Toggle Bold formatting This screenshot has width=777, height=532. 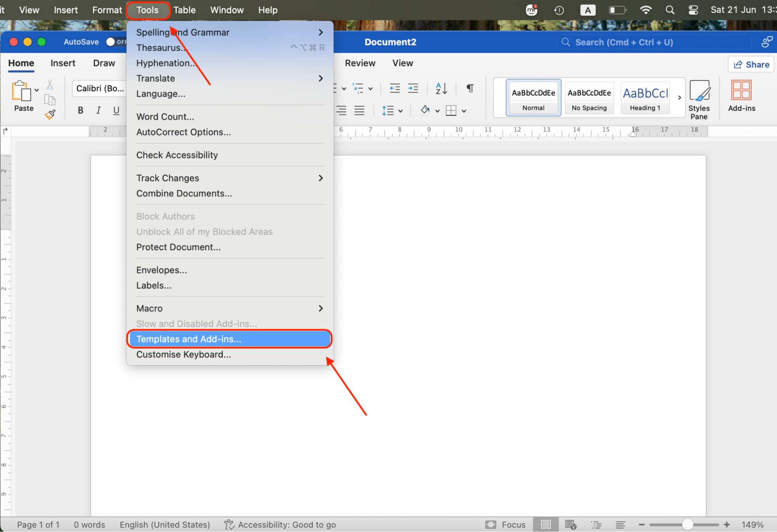pyautogui.click(x=80, y=110)
